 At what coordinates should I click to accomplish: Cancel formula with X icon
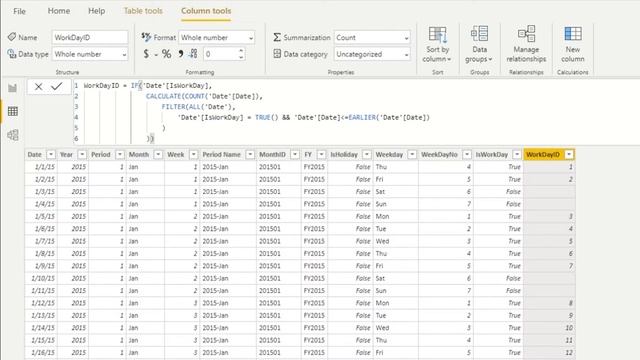coord(38,87)
